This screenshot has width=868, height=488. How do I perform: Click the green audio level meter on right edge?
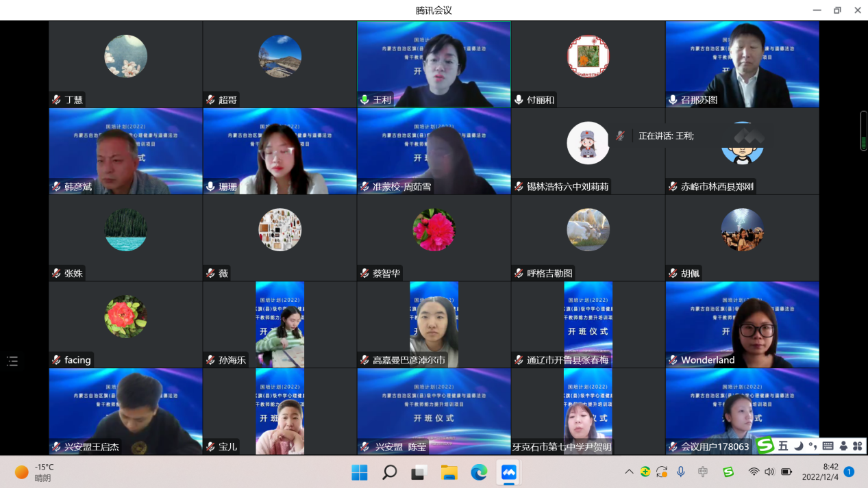pyautogui.click(x=863, y=131)
